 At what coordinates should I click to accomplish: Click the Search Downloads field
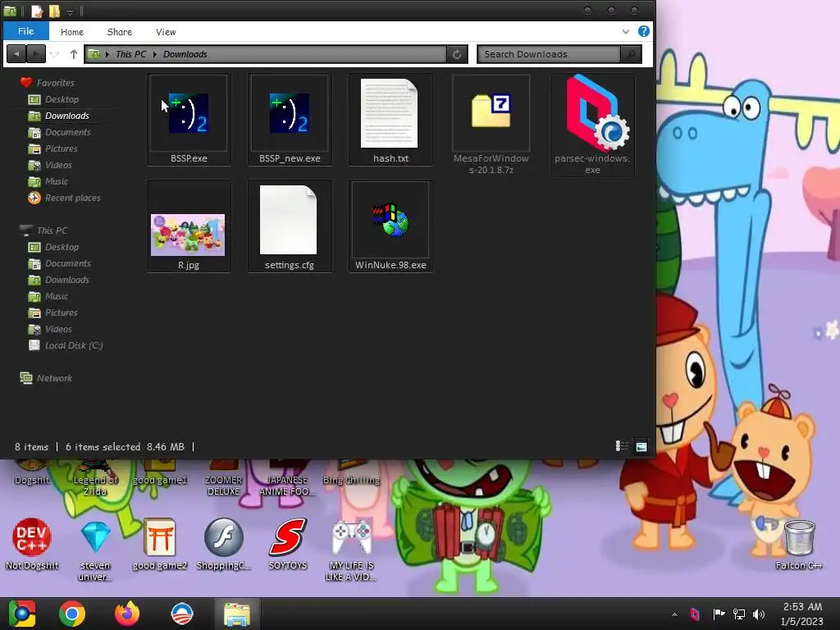(x=549, y=54)
